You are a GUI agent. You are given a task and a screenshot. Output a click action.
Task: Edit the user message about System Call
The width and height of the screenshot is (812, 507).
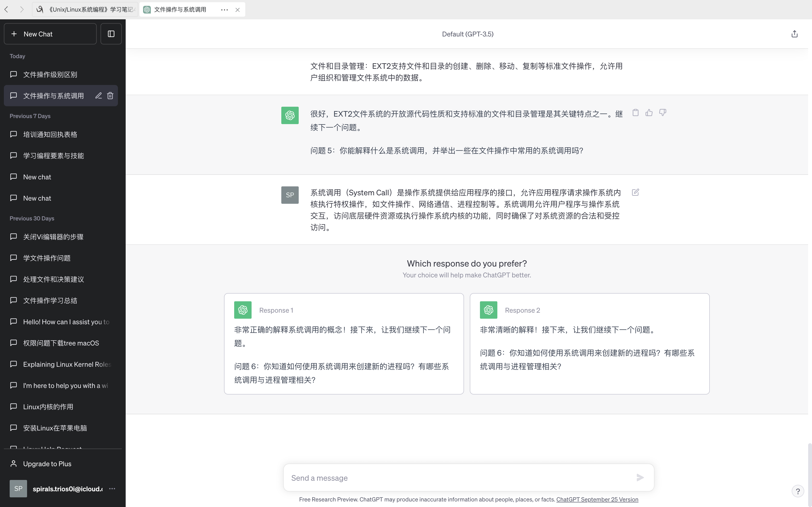tap(635, 192)
